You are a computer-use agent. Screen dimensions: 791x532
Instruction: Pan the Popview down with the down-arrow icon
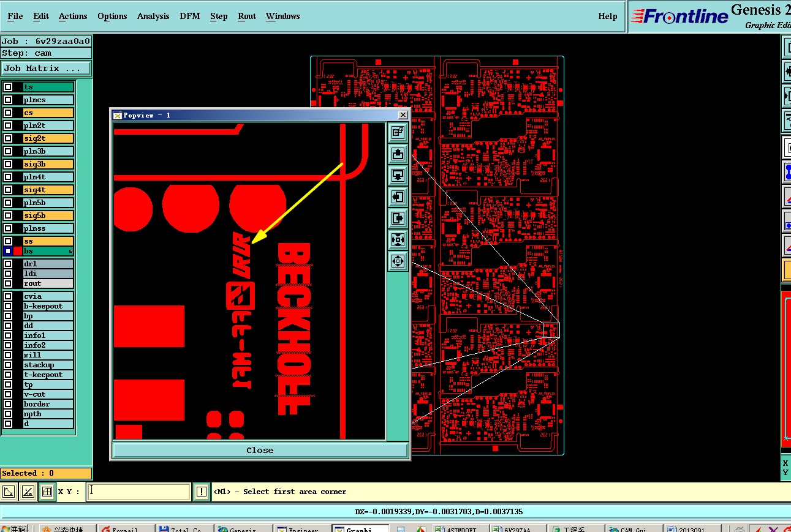point(398,176)
